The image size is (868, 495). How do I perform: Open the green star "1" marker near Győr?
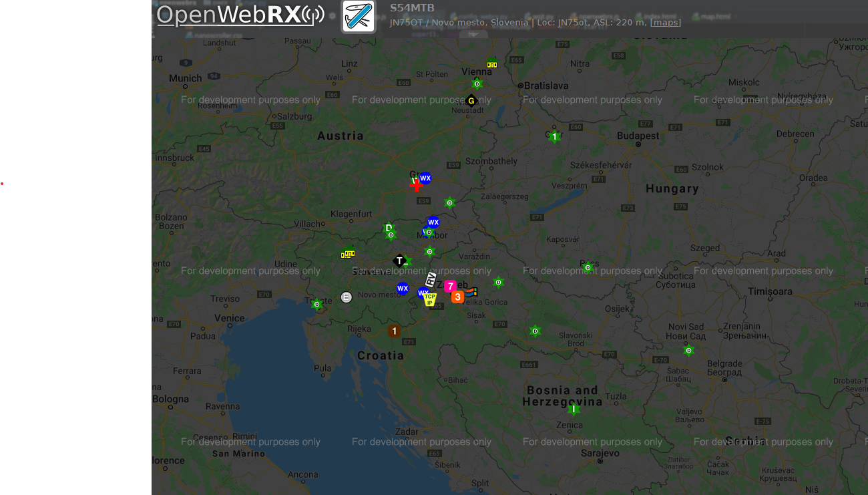(554, 136)
